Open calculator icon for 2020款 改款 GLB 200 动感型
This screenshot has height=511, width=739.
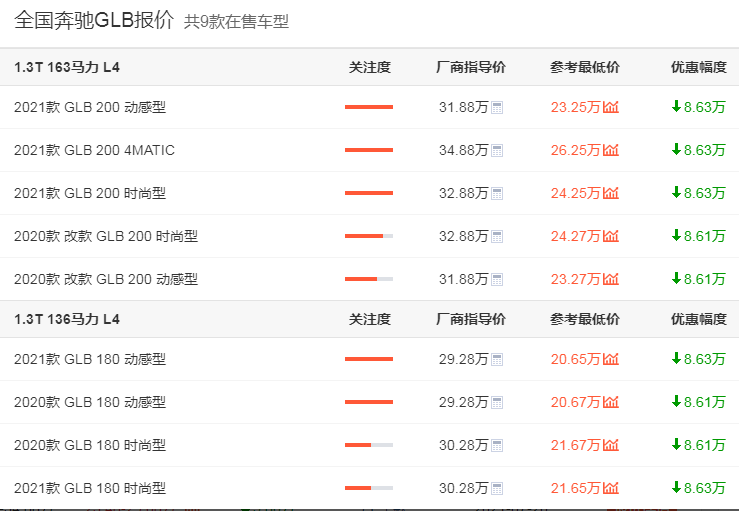click(x=497, y=280)
